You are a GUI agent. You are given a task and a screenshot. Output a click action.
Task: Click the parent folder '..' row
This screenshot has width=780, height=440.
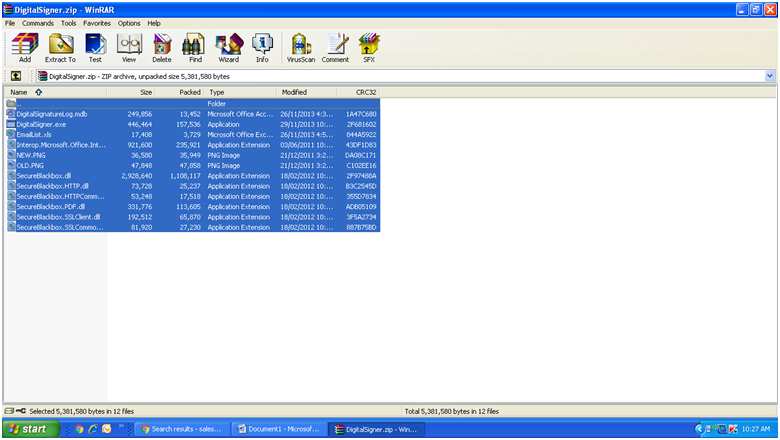point(193,103)
